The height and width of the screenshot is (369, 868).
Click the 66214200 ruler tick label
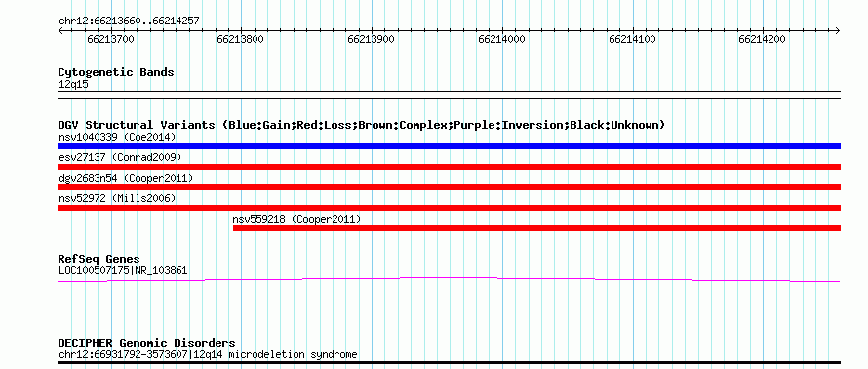pos(763,39)
